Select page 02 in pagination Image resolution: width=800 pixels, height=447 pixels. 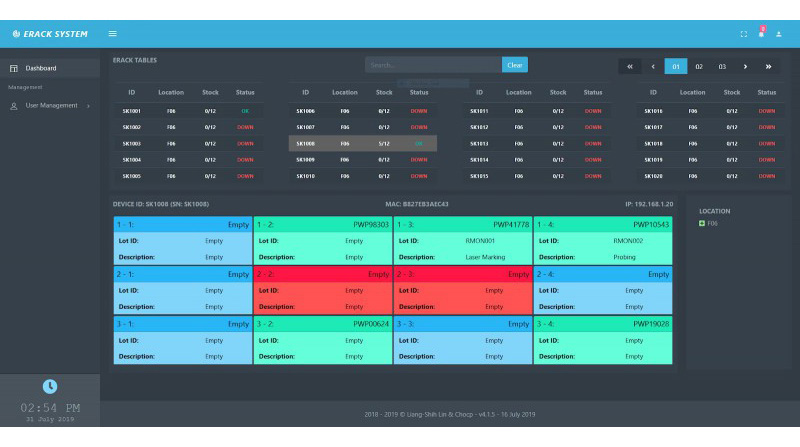pos(699,66)
